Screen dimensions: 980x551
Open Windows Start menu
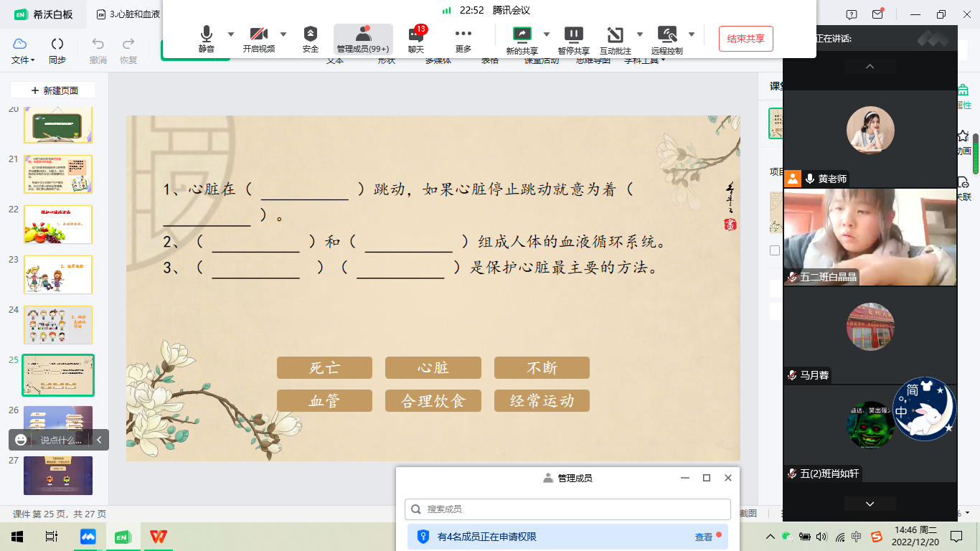click(x=17, y=537)
